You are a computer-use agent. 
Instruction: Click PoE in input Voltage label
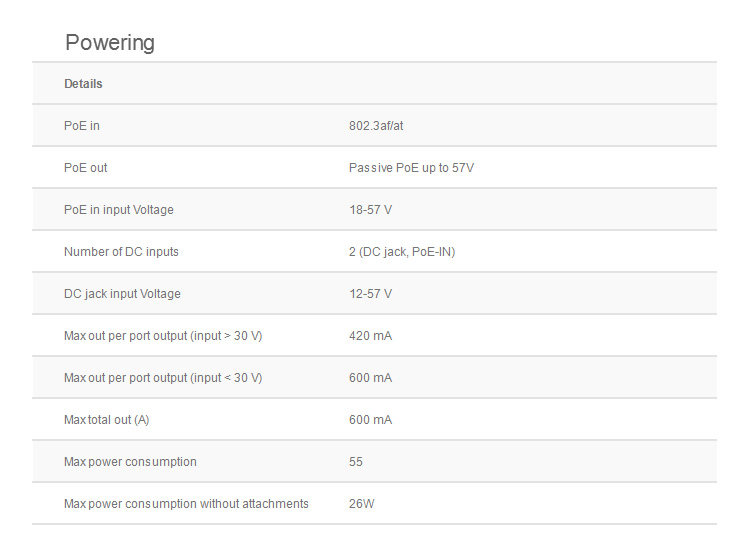pyautogui.click(x=119, y=210)
